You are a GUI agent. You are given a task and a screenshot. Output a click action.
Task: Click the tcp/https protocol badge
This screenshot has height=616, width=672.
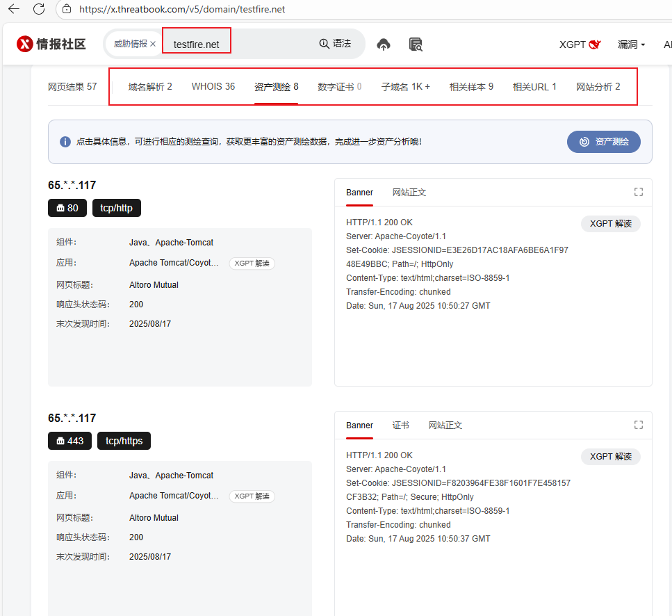(124, 441)
